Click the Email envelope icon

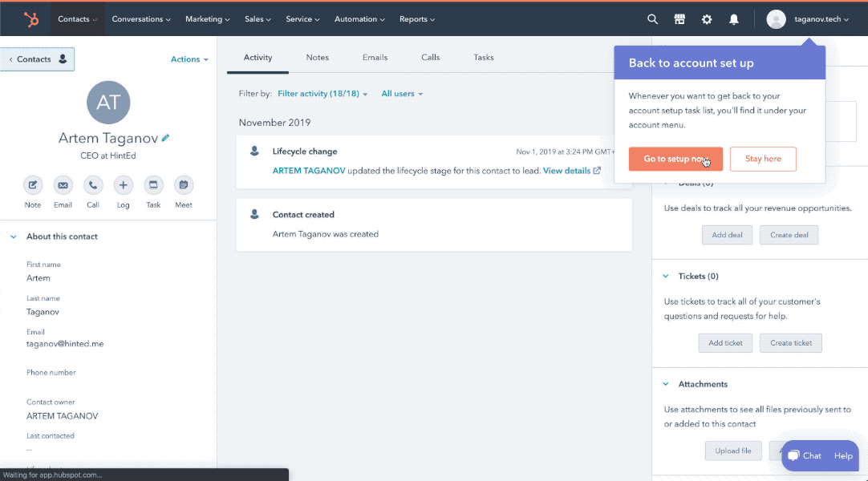click(63, 185)
